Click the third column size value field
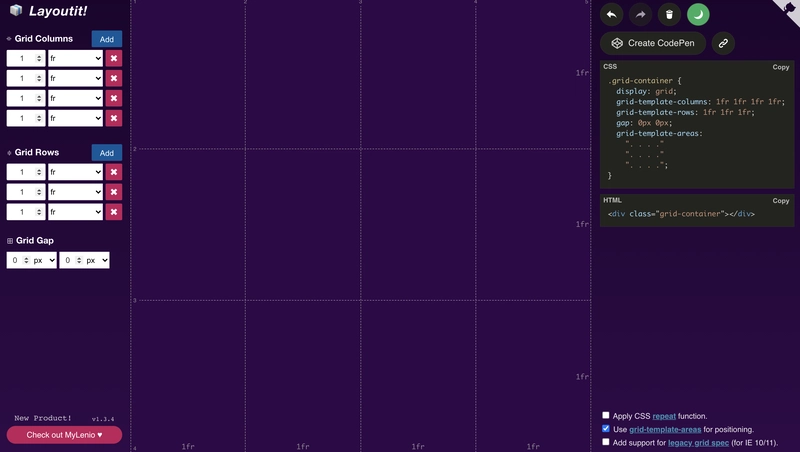 click(x=26, y=98)
